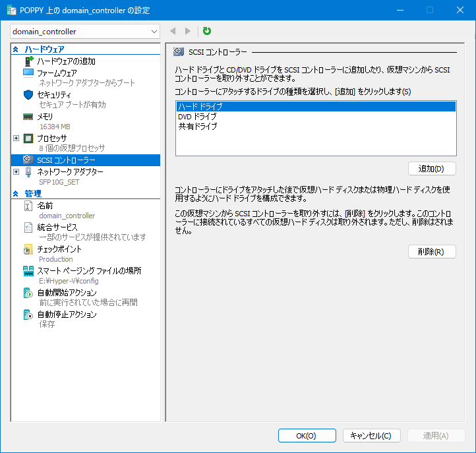
Task: Expand the ネットワーク アダプター tree node
Action: [x=16, y=172]
